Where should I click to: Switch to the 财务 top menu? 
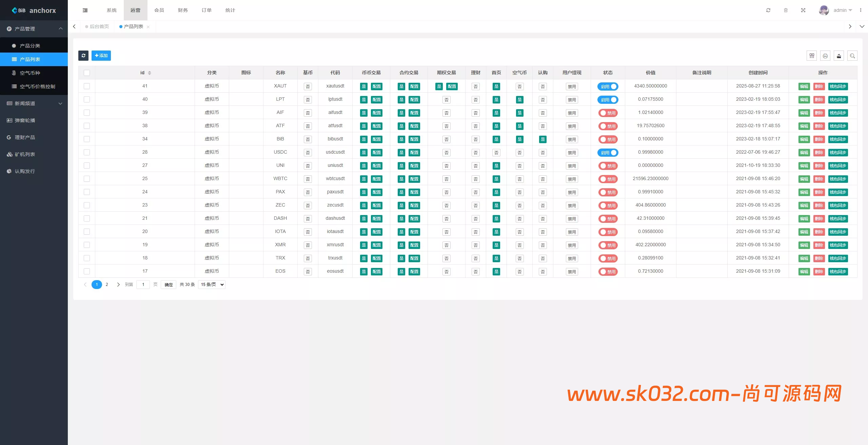[183, 10]
